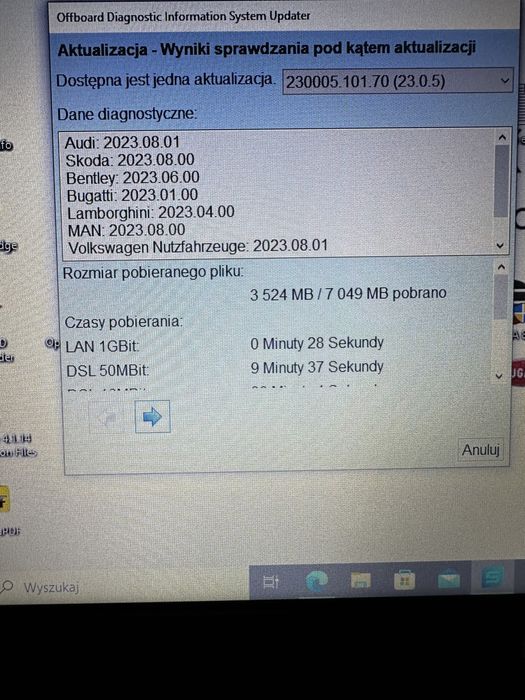The width and height of the screenshot is (525, 700).
Task: Click the 'LAN 1GBit' label
Action: point(102,346)
